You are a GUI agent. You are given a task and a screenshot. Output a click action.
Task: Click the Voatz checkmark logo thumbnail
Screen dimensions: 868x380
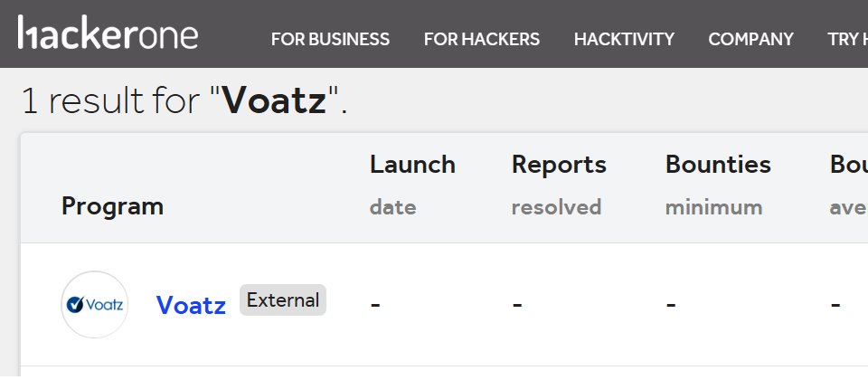click(x=95, y=305)
